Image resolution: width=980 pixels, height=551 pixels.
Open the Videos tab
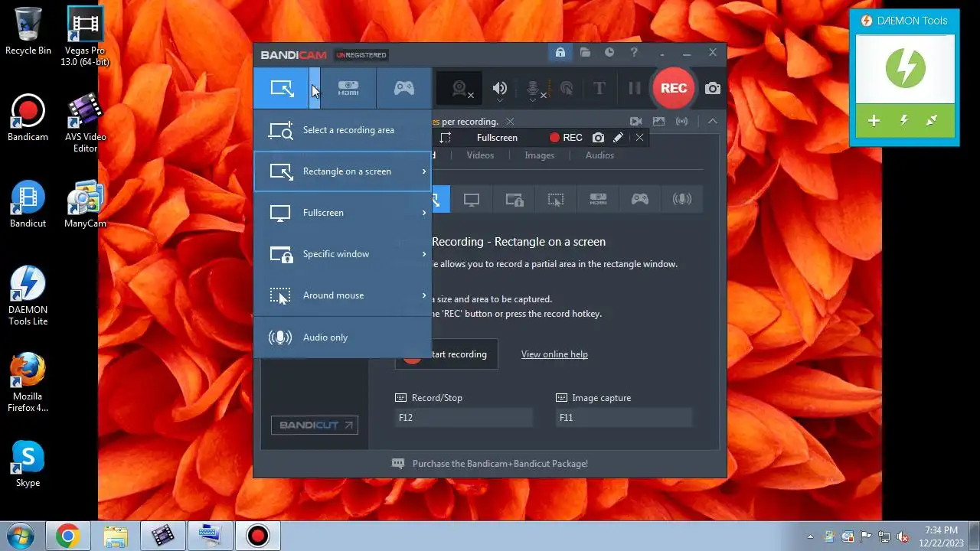[x=480, y=155]
